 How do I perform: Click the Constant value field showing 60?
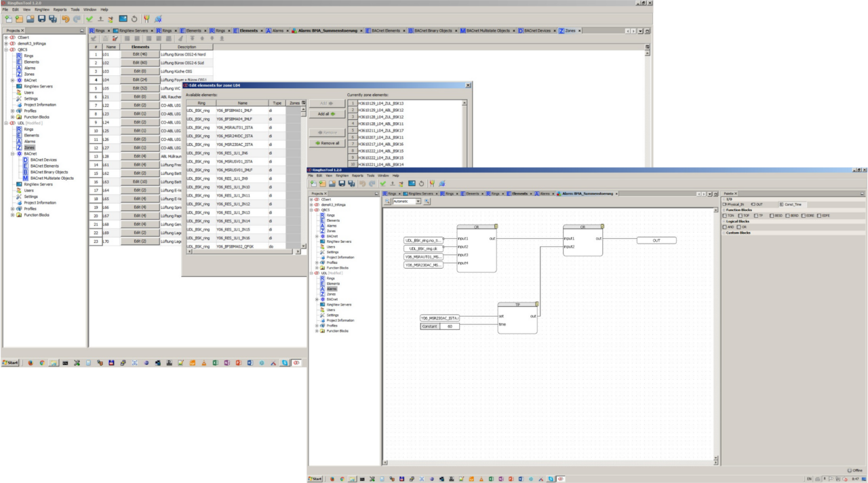pyautogui.click(x=449, y=326)
